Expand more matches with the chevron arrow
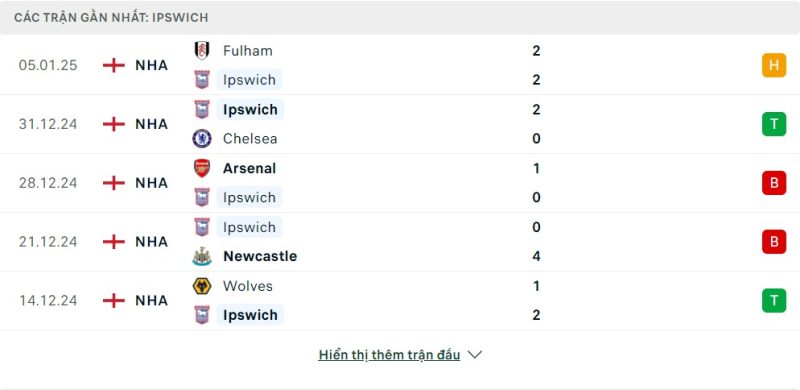 coord(474,354)
